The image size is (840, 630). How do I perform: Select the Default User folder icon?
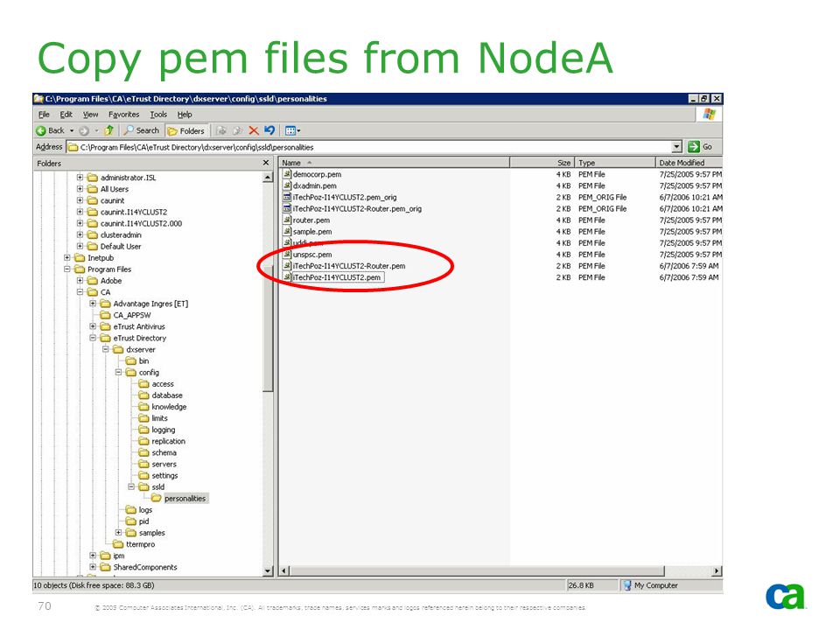click(x=93, y=247)
